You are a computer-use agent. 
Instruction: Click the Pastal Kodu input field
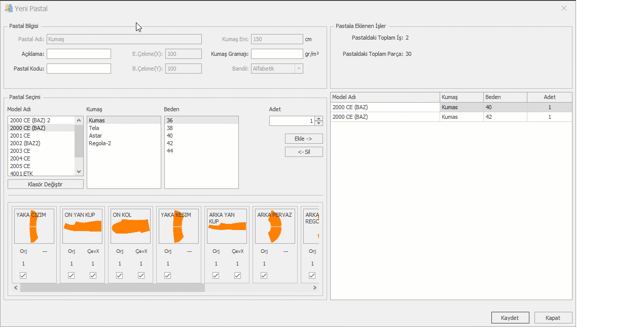tap(79, 69)
